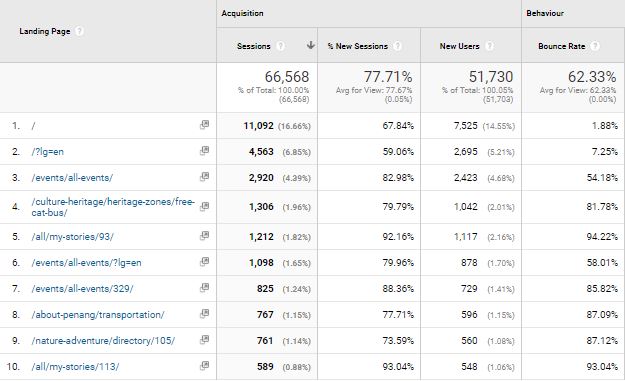Sort table by Bounce Rate header
The image size is (625, 381).
tap(561, 46)
